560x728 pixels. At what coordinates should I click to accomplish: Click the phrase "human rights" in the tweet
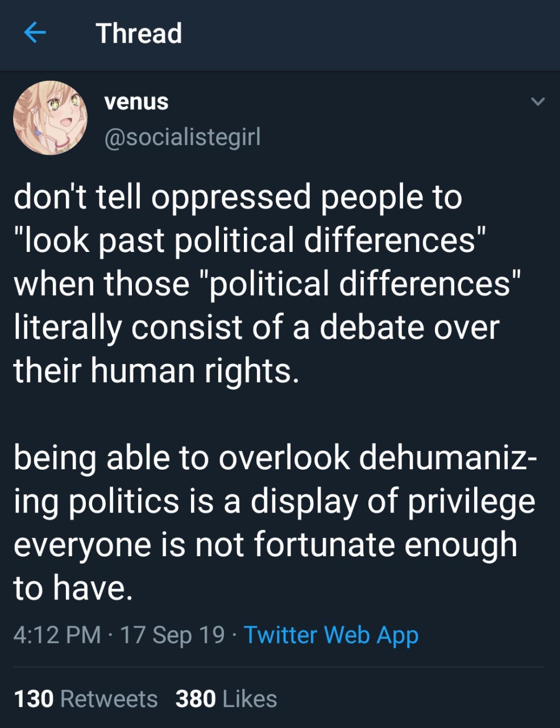click(x=194, y=370)
